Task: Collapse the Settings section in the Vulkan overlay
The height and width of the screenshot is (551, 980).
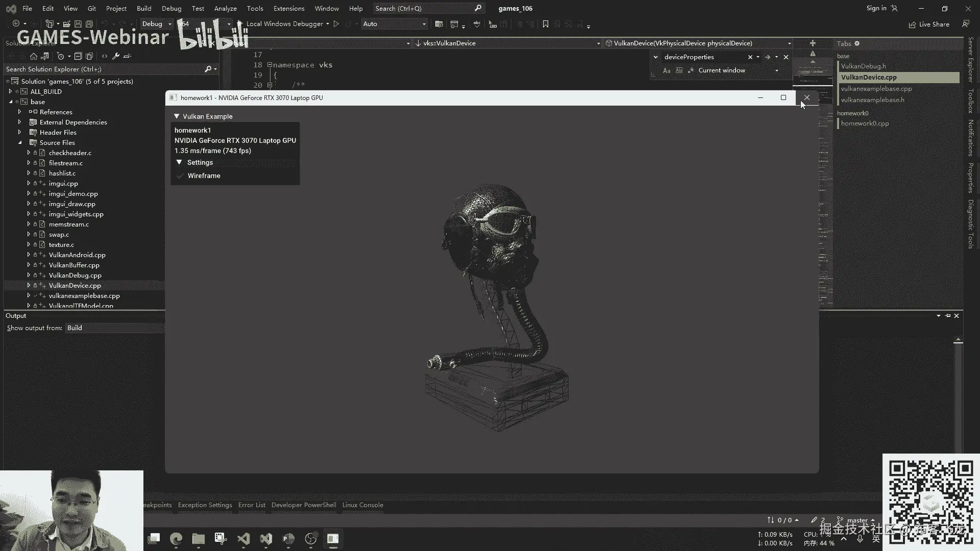Action: coord(179,162)
